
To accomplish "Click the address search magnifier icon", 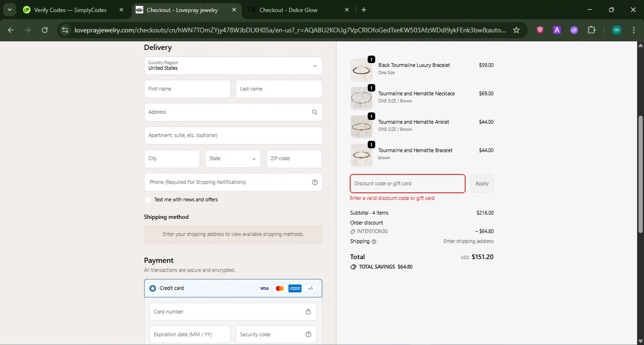I will pyautogui.click(x=315, y=112).
